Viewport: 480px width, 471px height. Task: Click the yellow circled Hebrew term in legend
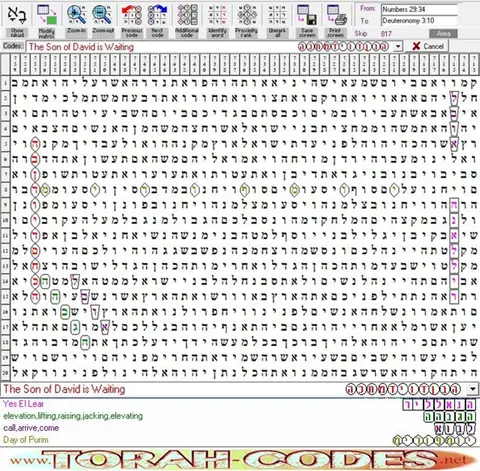point(434,440)
